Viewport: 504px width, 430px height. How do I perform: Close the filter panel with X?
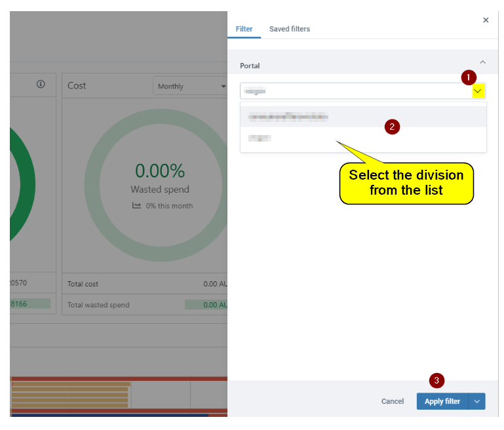click(486, 20)
